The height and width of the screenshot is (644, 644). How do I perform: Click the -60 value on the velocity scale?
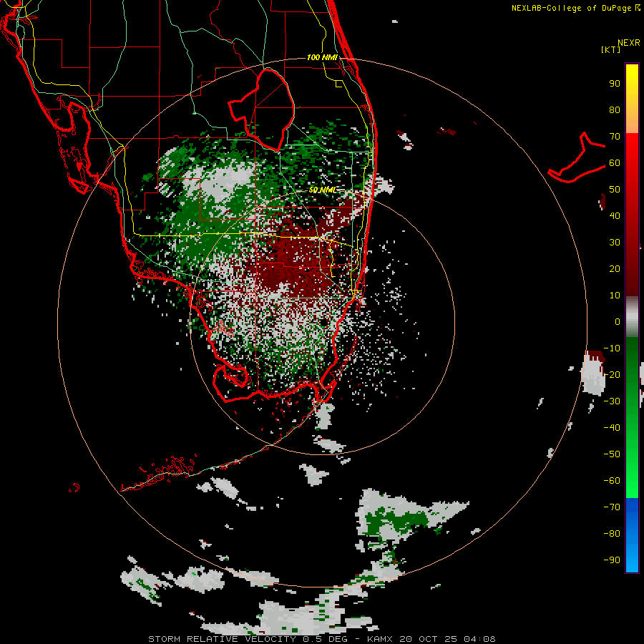[612, 481]
